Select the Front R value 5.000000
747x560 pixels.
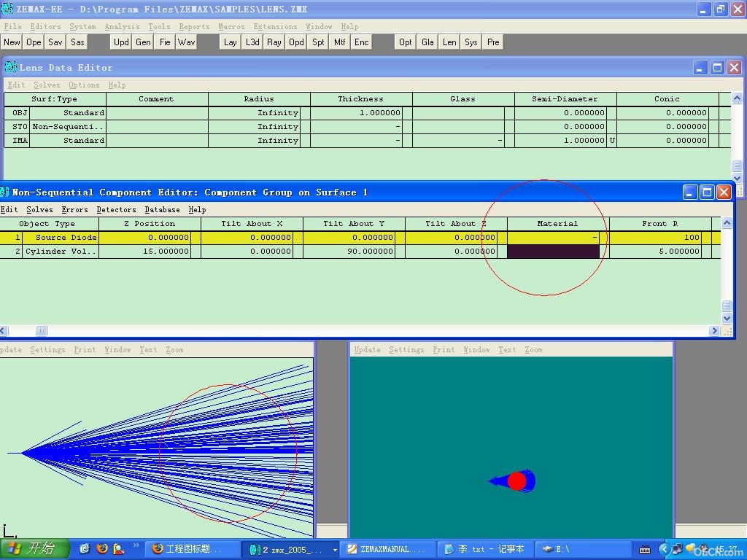[656, 252]
